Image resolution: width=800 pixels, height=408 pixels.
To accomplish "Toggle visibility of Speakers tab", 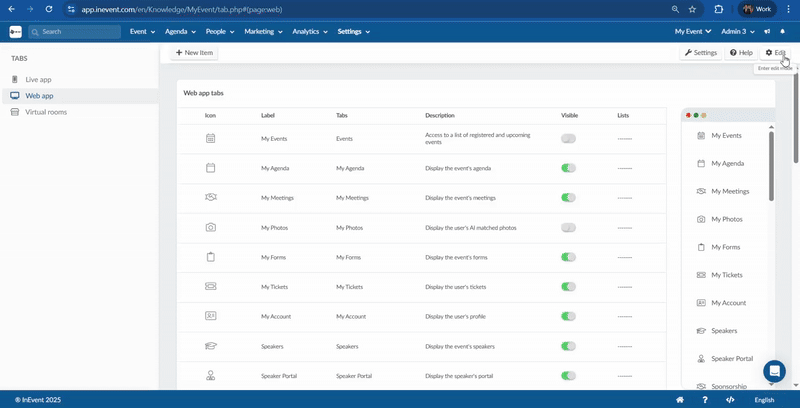I will (x=568, y=346).
